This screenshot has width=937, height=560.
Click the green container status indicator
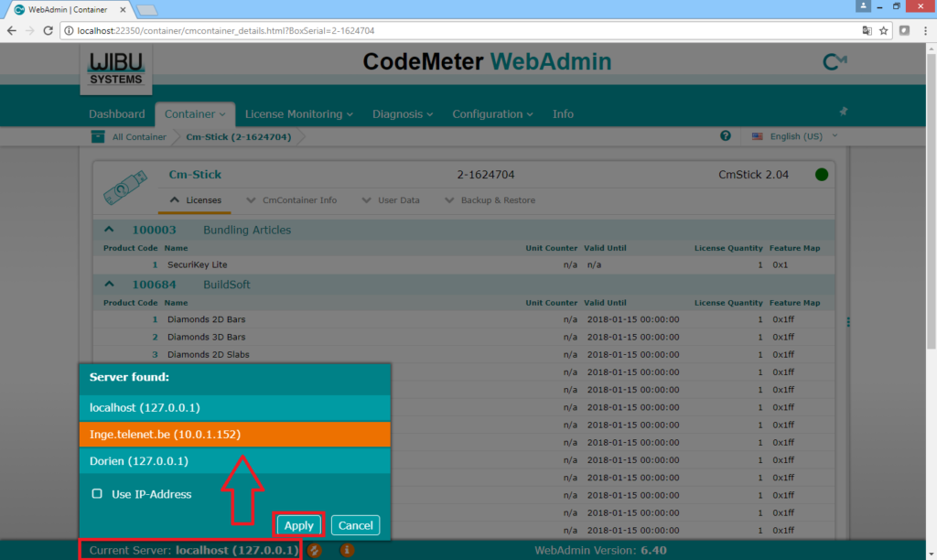pyautogui.click(x=821, y=174)
